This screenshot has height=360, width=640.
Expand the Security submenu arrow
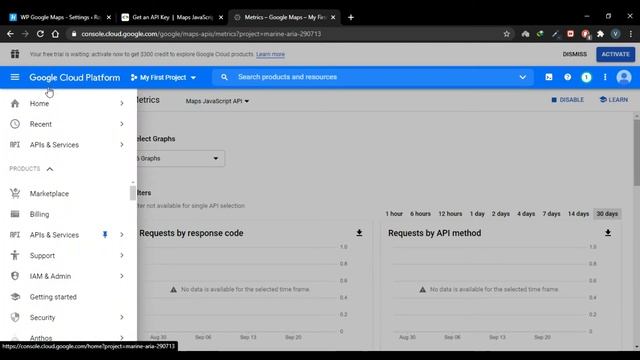coord(122,317)
